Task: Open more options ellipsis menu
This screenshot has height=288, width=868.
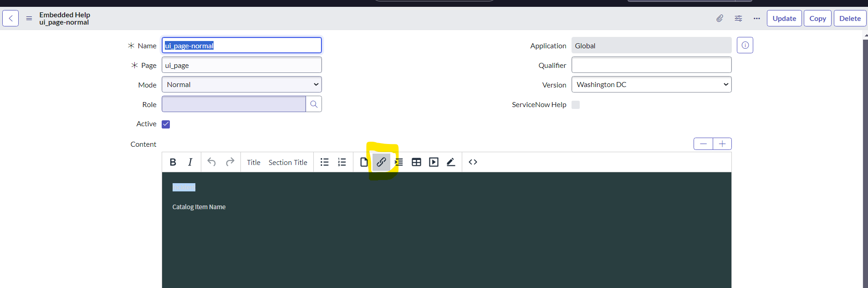Action: coord(757,18)
